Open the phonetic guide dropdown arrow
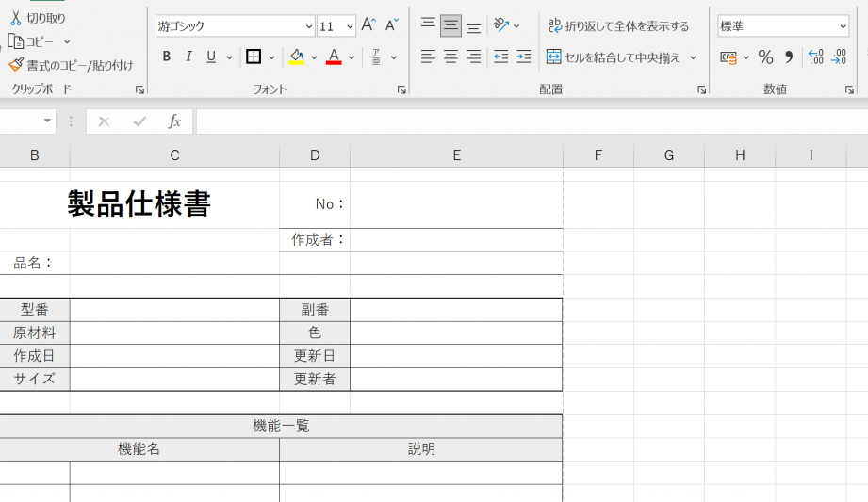Viewport: 868px width, 502px height. pyautogui.click(x=394, y=57)
